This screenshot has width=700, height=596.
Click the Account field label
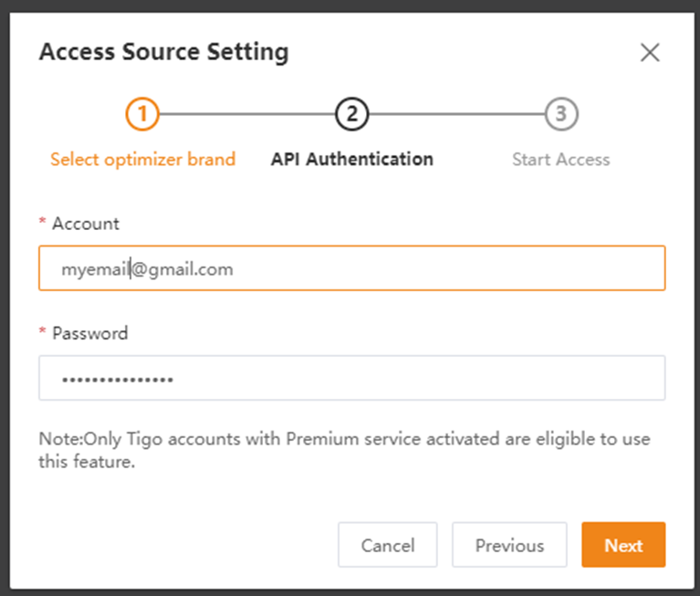[x=86, y=224]
